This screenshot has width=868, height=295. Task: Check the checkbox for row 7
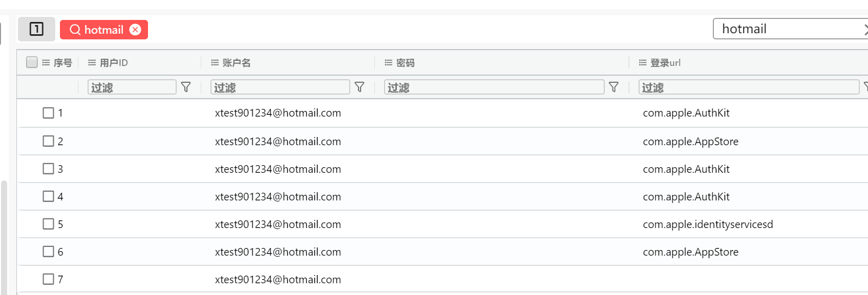[x=48, y=279]
